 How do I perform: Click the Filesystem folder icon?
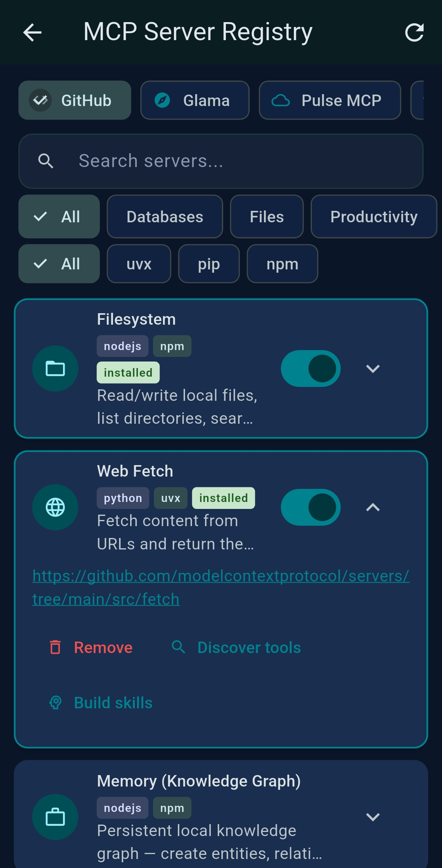click(55, 368)
